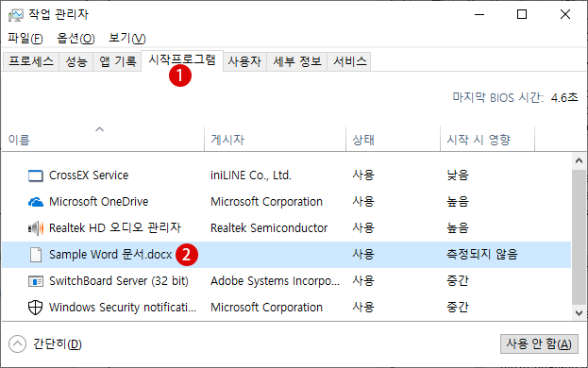Image resolution: width=588 pixels, height=368 pixels.
Task: Click Microsoft Corporation in the OneDrive row
Action: (x=266, y=202)
